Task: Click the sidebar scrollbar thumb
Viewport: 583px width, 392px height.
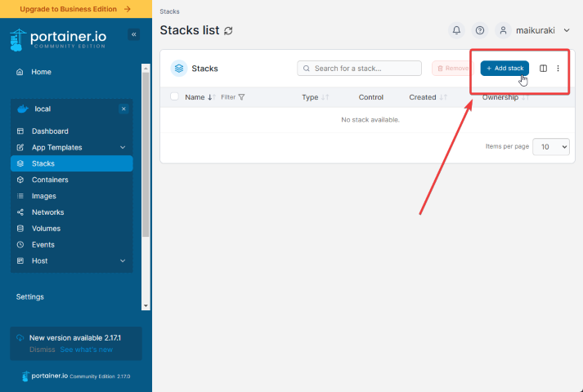Action: pos(146,154)
